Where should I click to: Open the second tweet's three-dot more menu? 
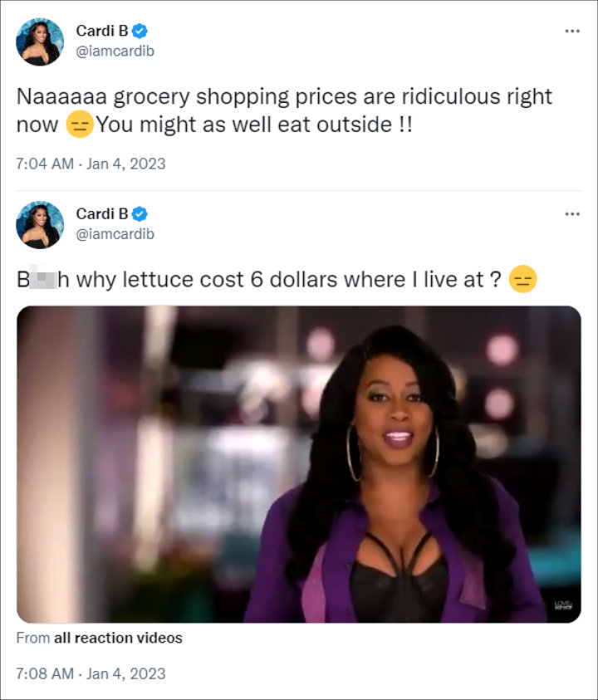click(572, 214)
